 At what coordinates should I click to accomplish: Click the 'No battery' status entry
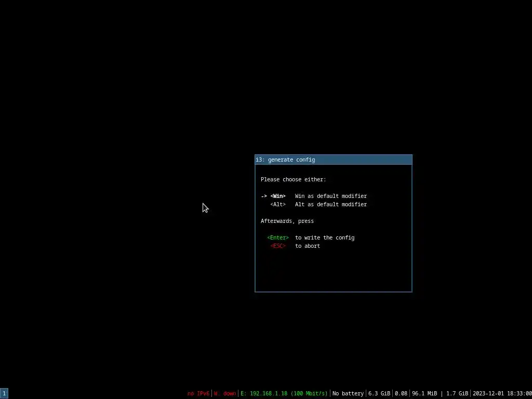[x=348, y=394]
